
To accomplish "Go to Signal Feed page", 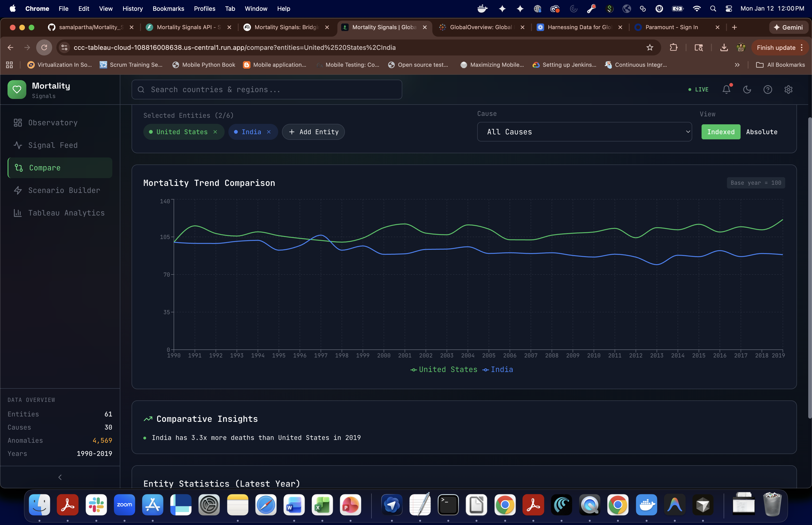I will coord(53,145).
